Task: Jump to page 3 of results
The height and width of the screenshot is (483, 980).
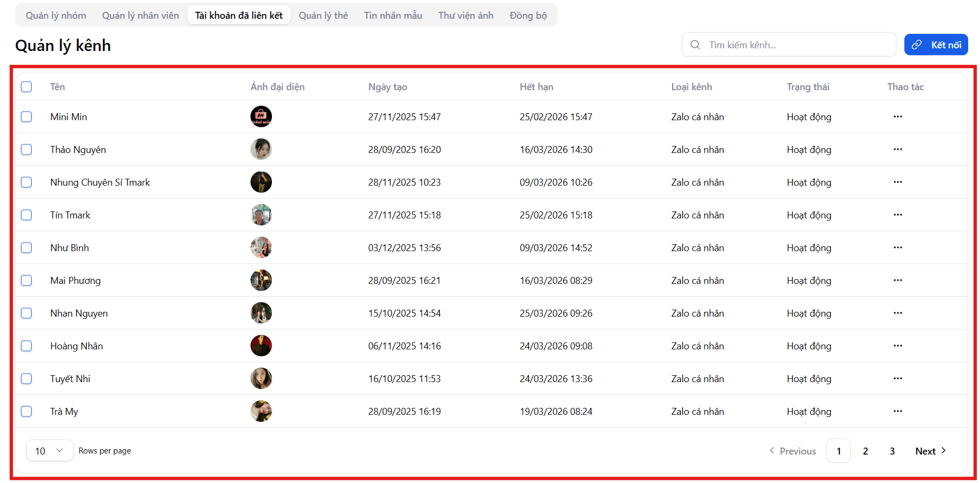Action: pos(892,451)
